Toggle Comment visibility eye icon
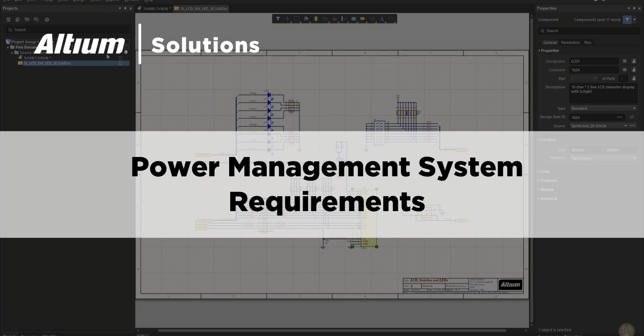This screenshot has width=644, height=336. pos(625,70)
